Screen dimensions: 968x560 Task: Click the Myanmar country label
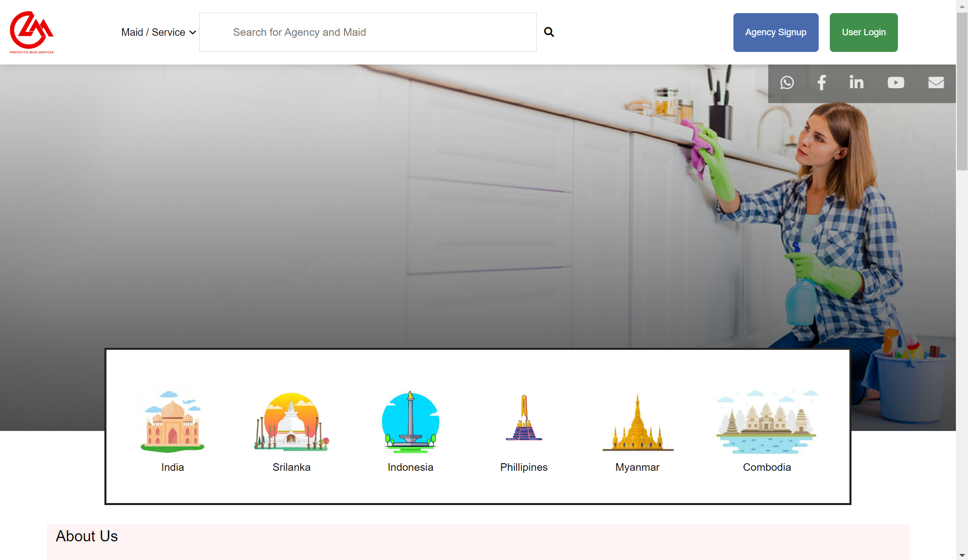coord(638,467)
